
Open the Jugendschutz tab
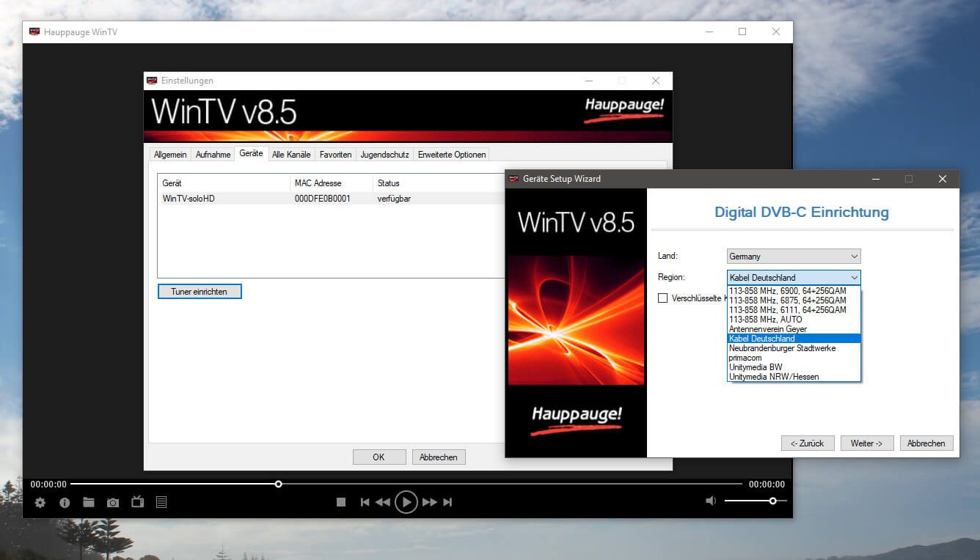[x=385, y=155]
